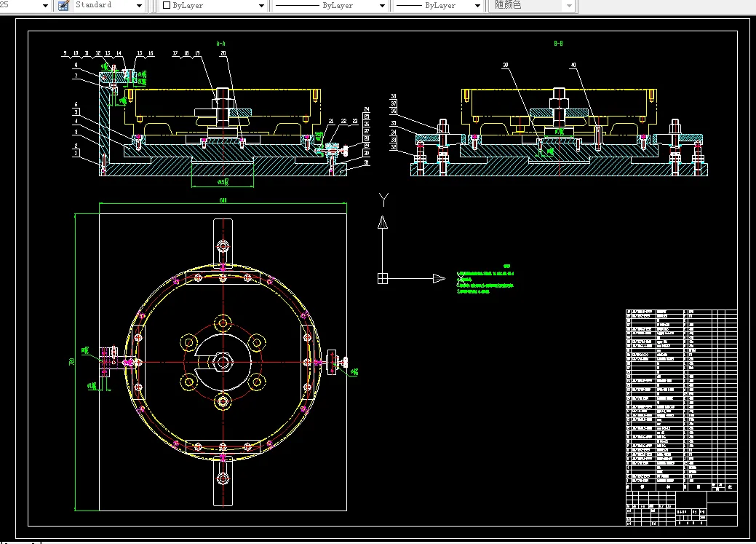Select part callout number 20
Image resolution: width=756 pixels, height=544 pixels.
point(223,54)
